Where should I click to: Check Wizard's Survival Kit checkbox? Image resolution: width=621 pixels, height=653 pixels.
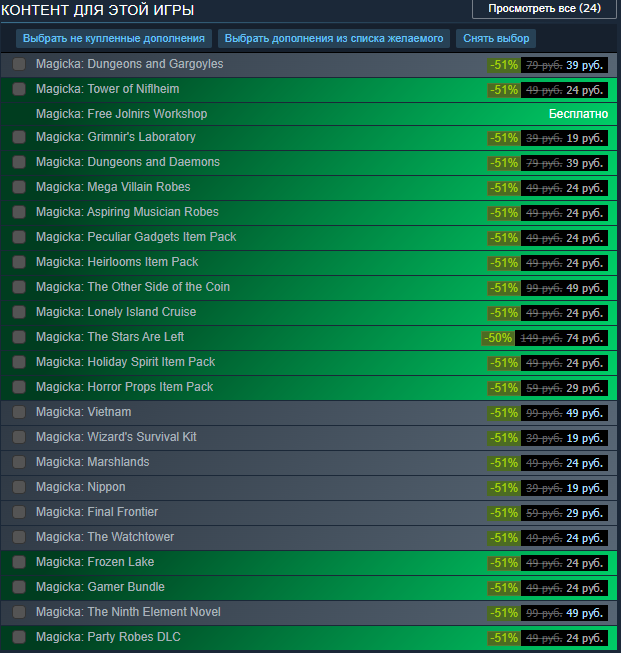pyautogui.click(x=19, y=437)
